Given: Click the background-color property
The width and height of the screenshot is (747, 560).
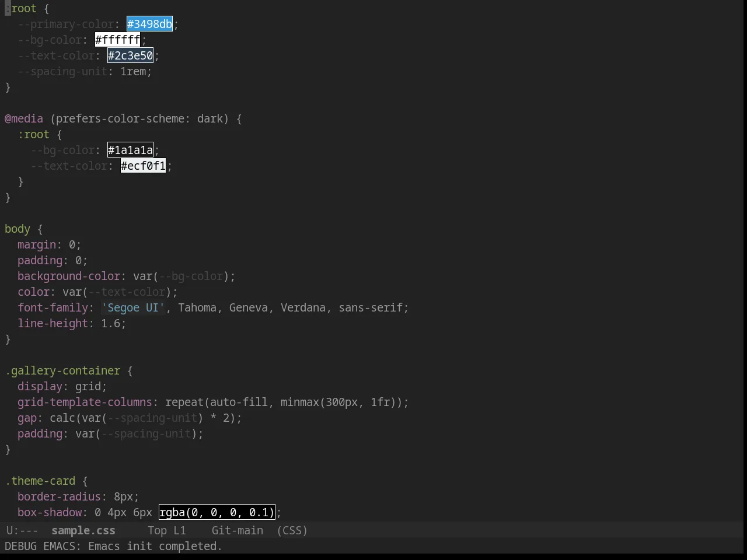Looking at the screenshot, I should tap(69, 276).
